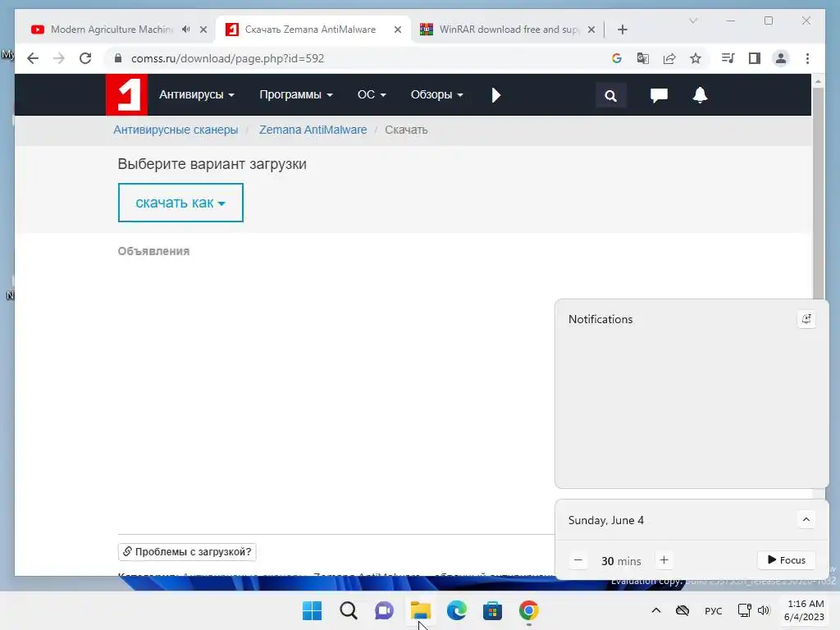Open Microsoft Store from taskbar
The image size is (840, 630).
pos(492,610)
